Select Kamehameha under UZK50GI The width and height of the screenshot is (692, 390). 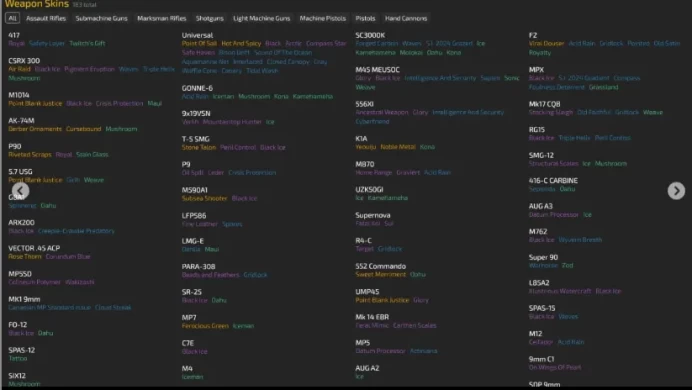[388, 198]
